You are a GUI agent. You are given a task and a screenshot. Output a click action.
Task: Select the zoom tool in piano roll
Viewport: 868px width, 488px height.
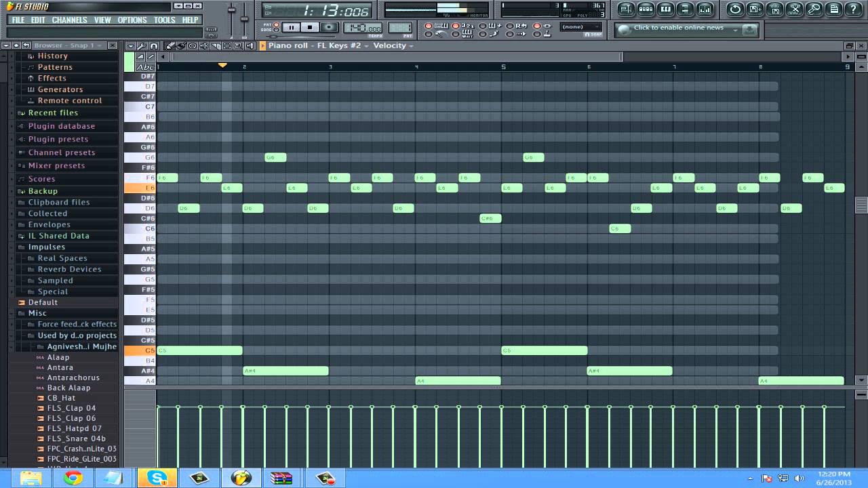(x=238, y=46)
